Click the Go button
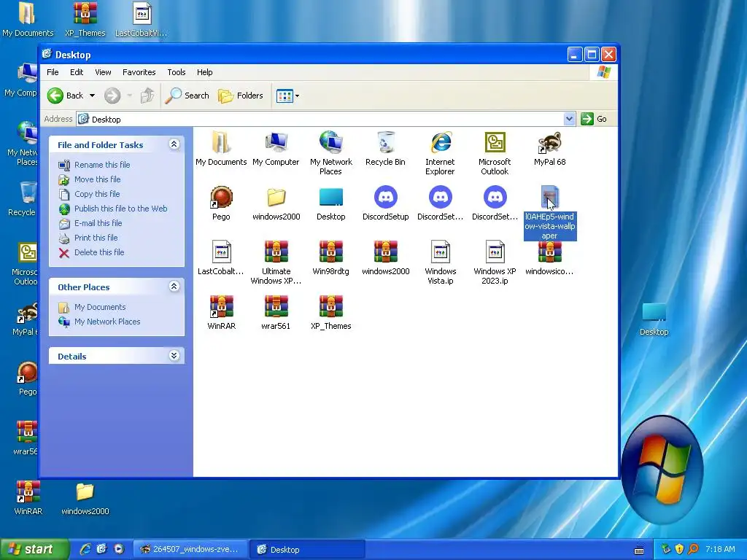 click(x=594, y=119)
